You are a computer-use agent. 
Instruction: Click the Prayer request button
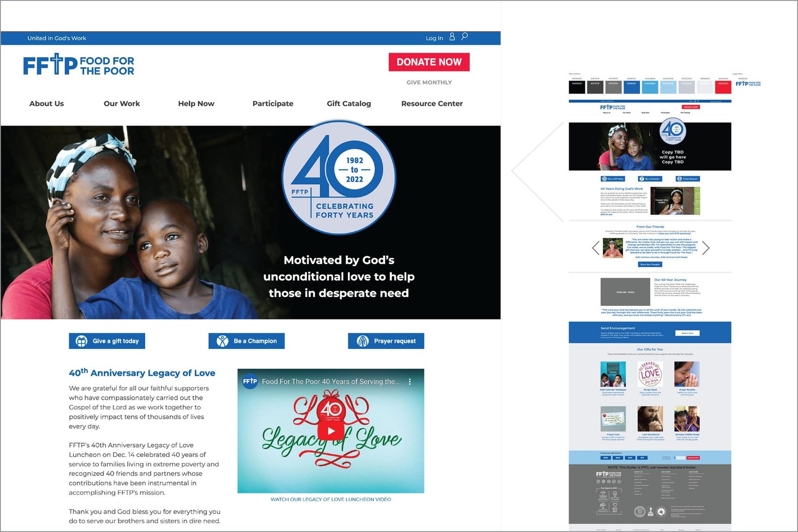386,341
